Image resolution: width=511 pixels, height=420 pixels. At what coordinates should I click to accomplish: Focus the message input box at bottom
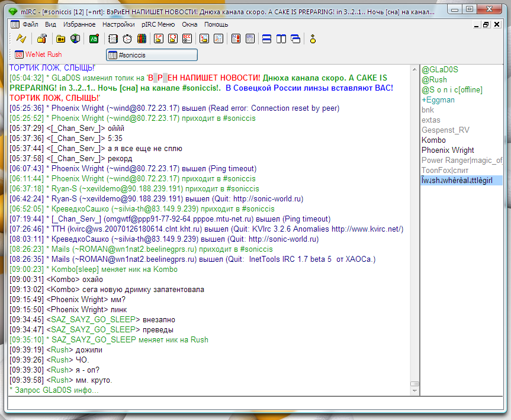[256, 403]
